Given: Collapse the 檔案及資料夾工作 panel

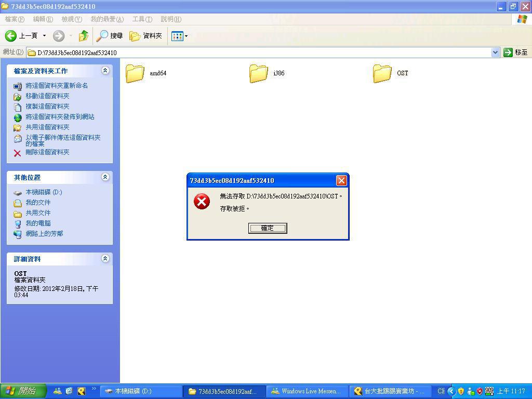Looking at the screenshot, I should (x=105, y=71).
